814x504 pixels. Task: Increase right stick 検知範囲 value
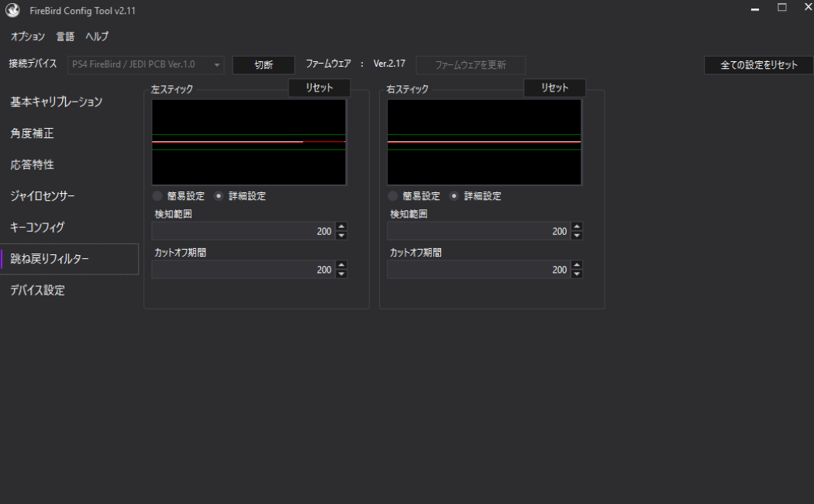pyautogui.click(x=577, y=226)
